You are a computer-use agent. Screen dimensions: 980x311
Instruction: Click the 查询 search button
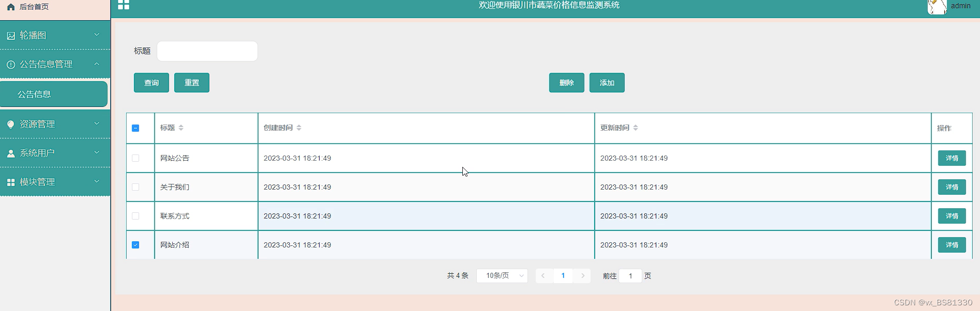(x=152, y=83)
